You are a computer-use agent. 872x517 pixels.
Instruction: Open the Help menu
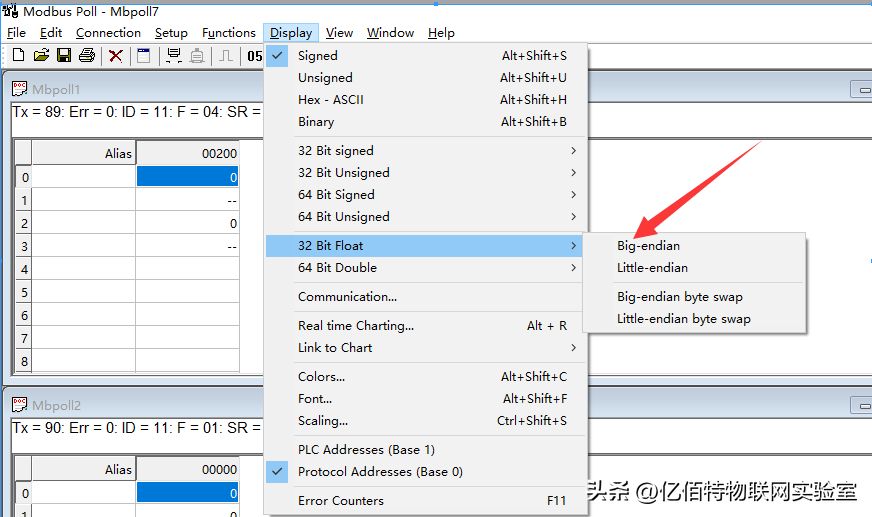(x=441, y=33)
